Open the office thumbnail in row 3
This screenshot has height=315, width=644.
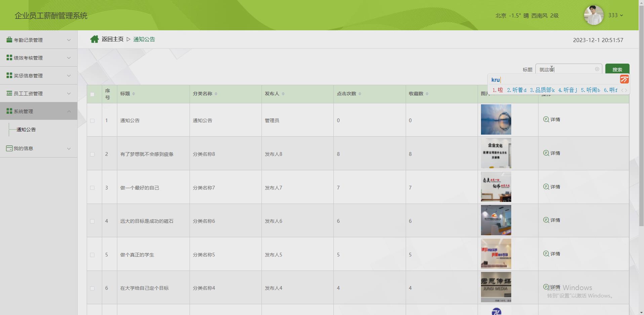pos(496,187)
